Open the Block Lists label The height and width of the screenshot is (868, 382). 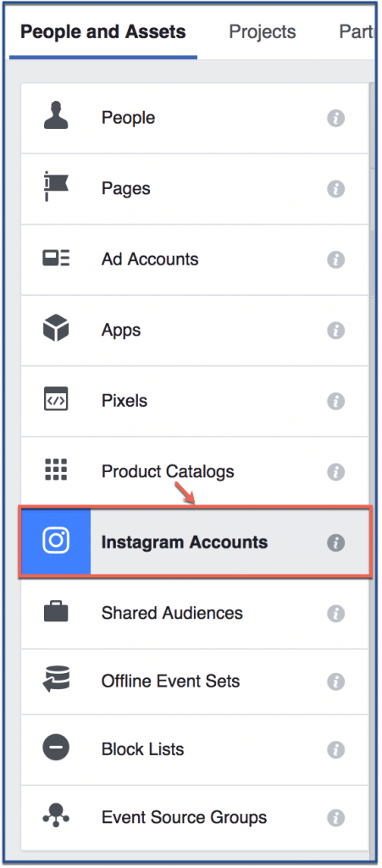[142, 749]
